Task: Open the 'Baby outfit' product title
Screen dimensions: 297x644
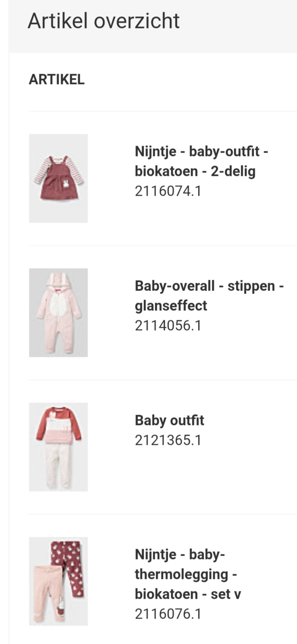Action: click(x=169, y=420)
